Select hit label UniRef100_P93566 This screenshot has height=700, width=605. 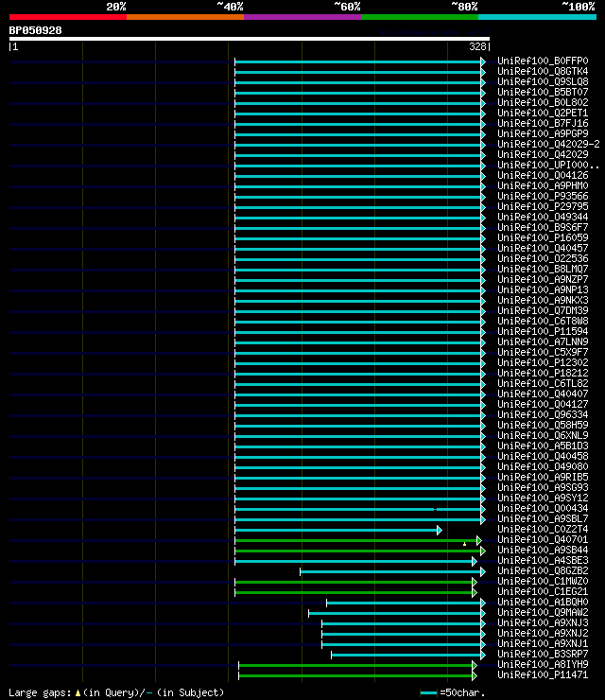pos(543,197)
